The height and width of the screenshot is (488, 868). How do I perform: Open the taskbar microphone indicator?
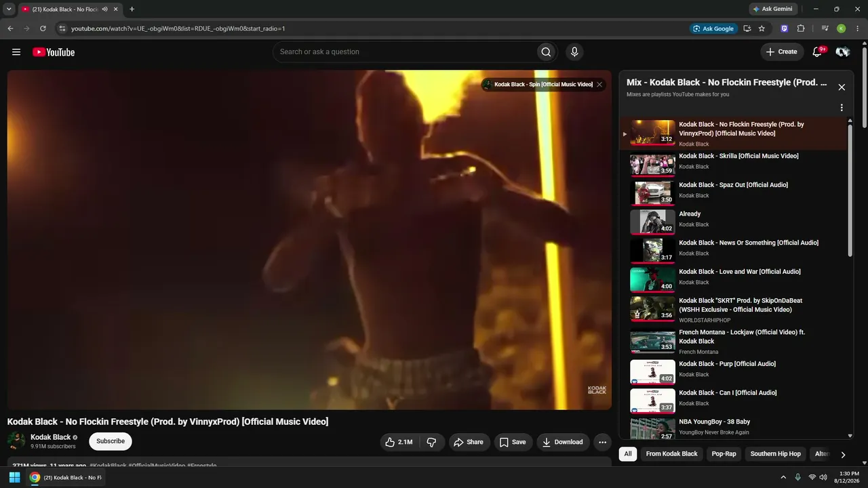[x=797, y=477]
